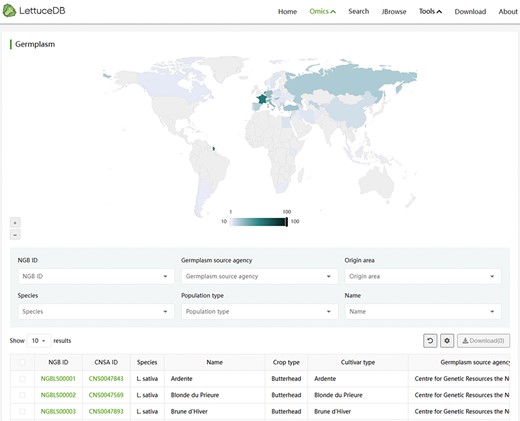520x421 pixels.
Task: Open the About page
Action: click(x=508, y=12)
